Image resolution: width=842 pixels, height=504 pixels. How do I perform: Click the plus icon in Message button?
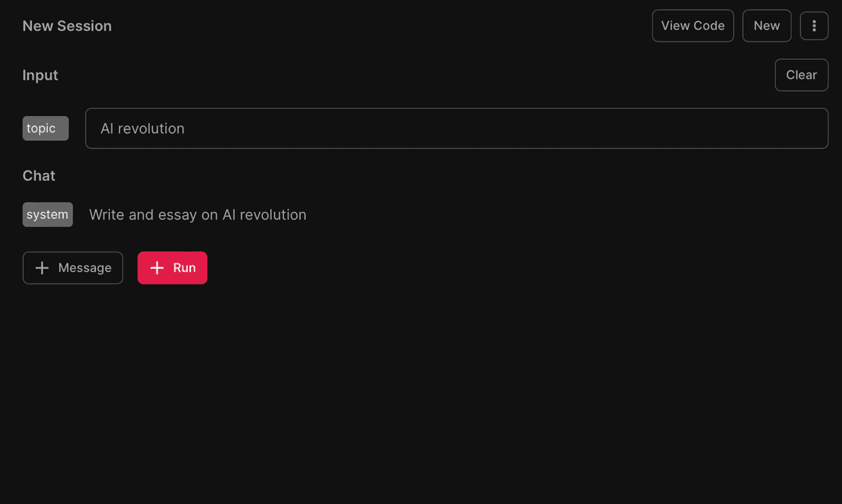coord(42,268)
